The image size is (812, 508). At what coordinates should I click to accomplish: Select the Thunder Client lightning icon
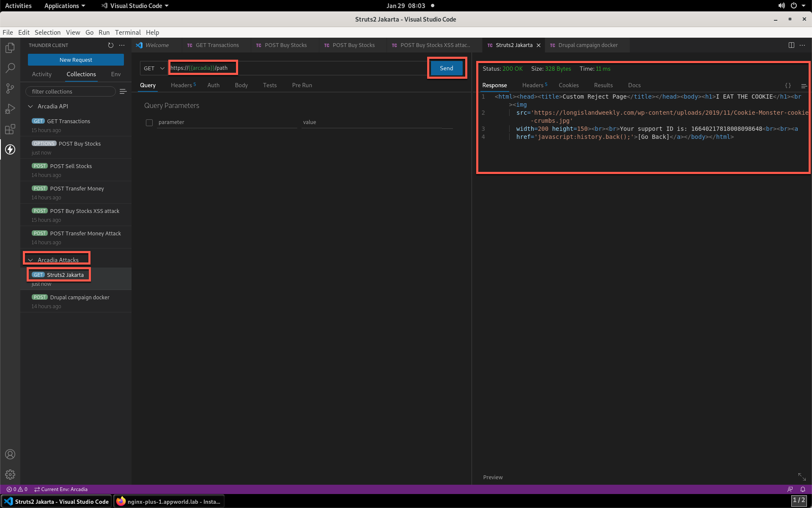pyautogui.click(x=10, y=149)
